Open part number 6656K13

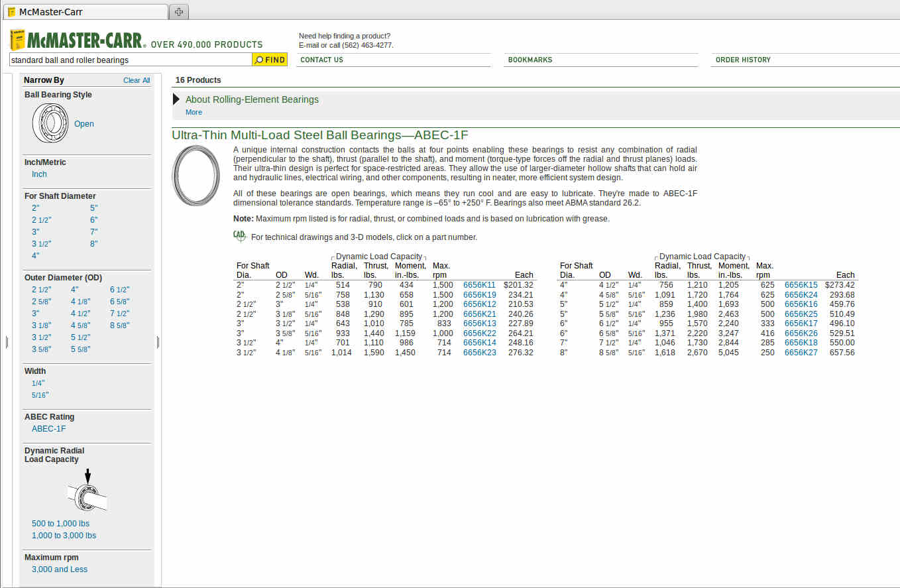[479, 323]
